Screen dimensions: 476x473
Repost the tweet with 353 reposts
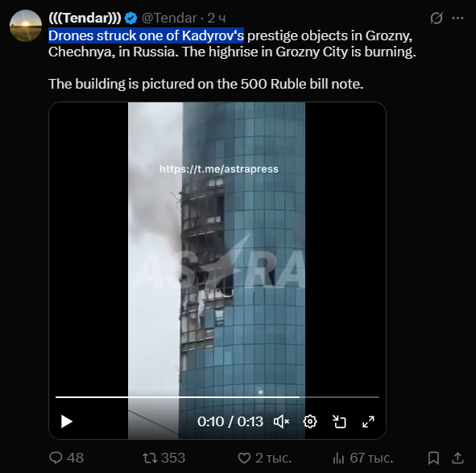pos(164,458)
